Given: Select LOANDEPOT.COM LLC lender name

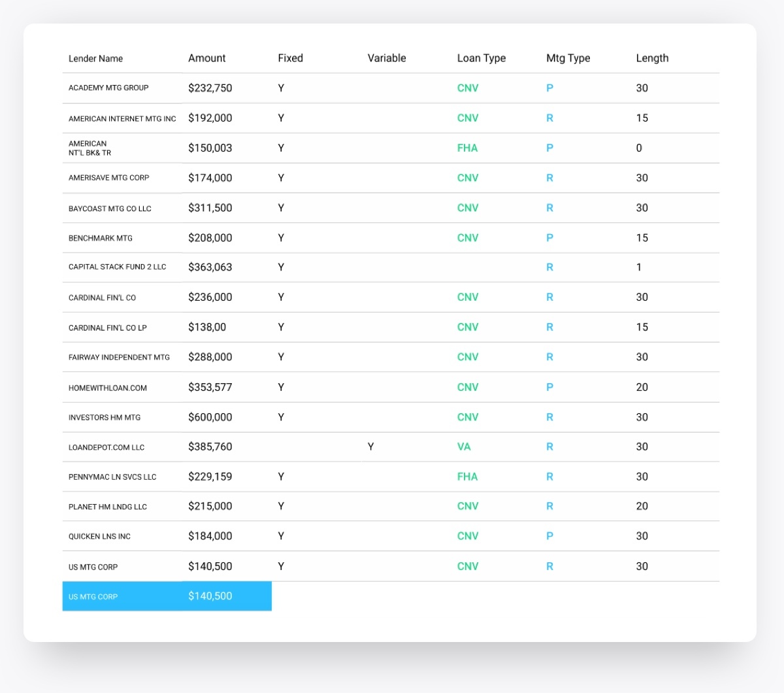Looking at the screenshot, I should [106, 447].
